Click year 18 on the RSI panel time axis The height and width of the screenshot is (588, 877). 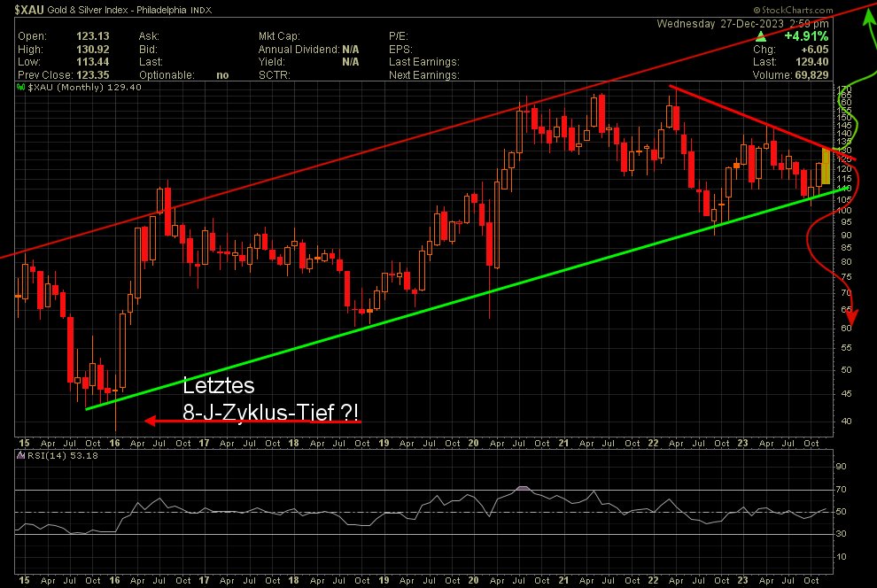pyautogui.click(x=293, y=580)
